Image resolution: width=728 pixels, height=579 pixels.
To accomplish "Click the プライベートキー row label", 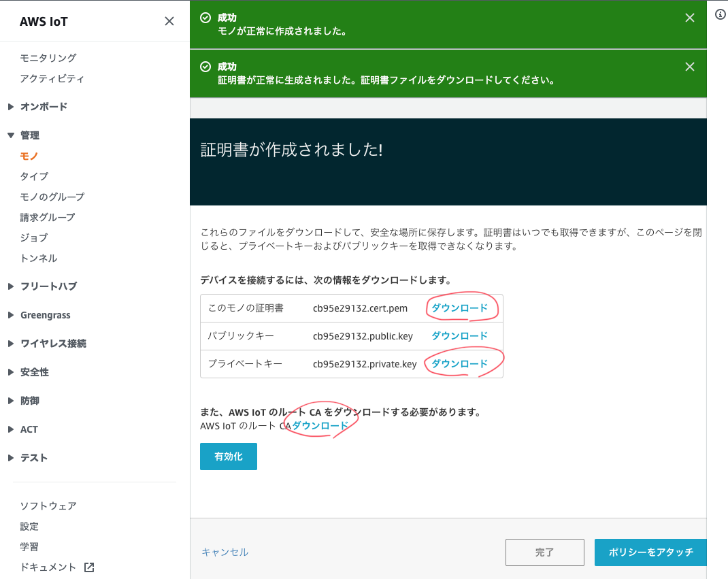I will click(245, 364).
